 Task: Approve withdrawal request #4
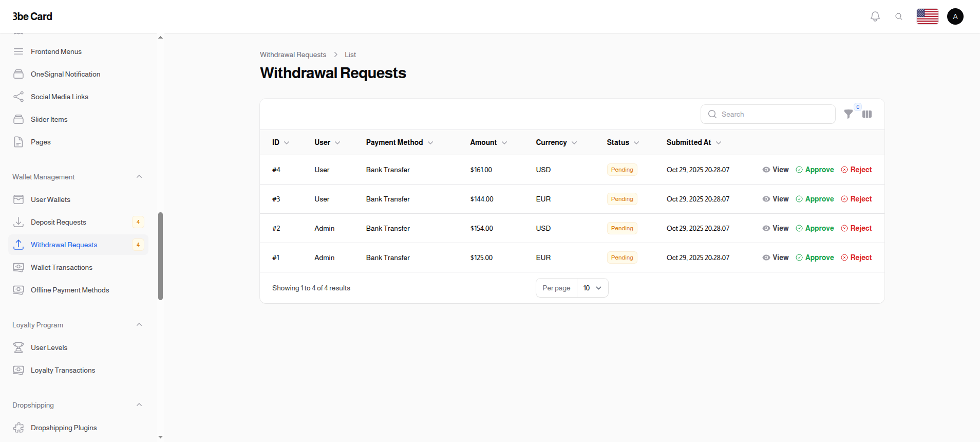(815, 170)
